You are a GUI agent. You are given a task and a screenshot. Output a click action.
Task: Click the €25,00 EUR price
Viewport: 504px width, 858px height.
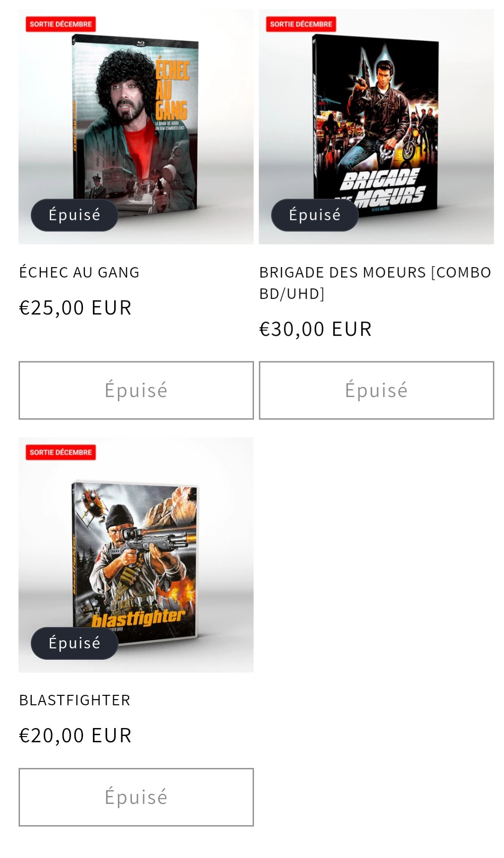point(75,308)
